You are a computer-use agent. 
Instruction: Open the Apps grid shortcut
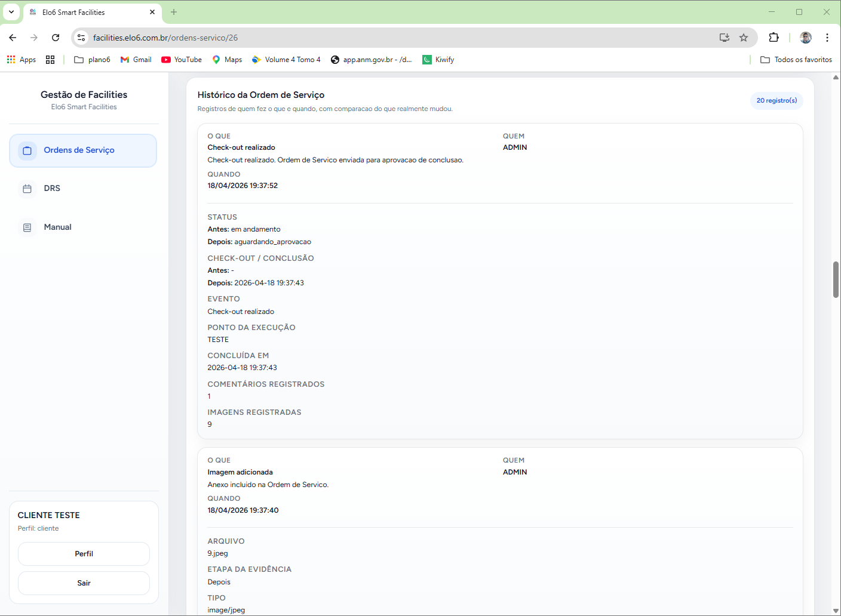[21, 60]
